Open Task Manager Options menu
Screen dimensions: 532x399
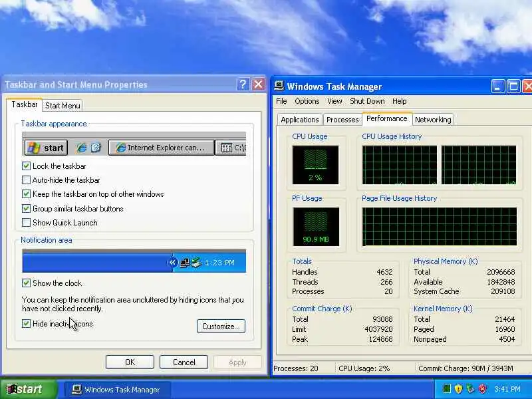(307, 101)
